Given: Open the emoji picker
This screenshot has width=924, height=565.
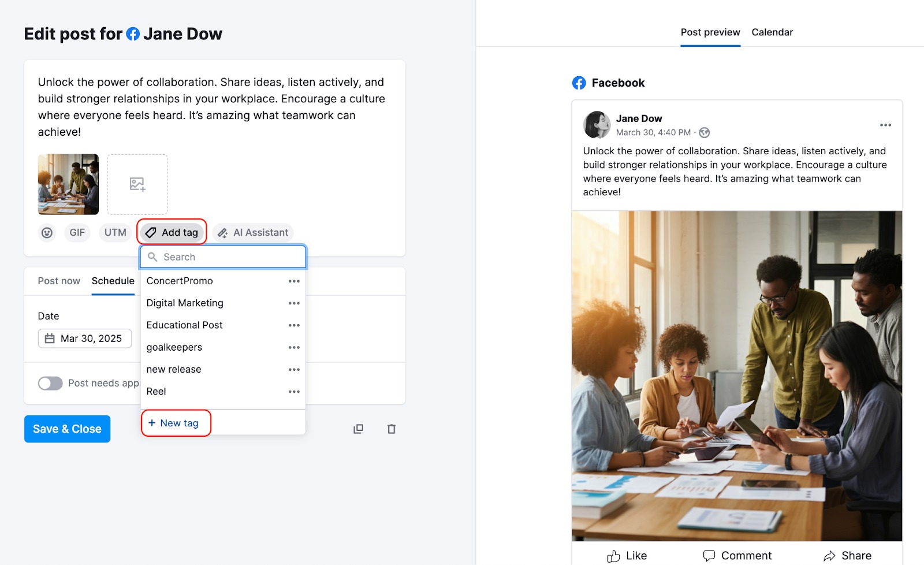Looking at the screenshot, I should [x=47, y=232].
